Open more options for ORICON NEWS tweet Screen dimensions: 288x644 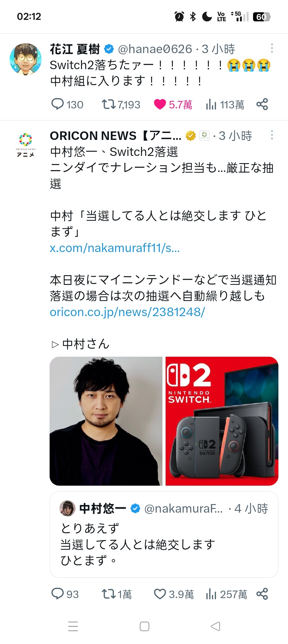(x=272, y=135)
